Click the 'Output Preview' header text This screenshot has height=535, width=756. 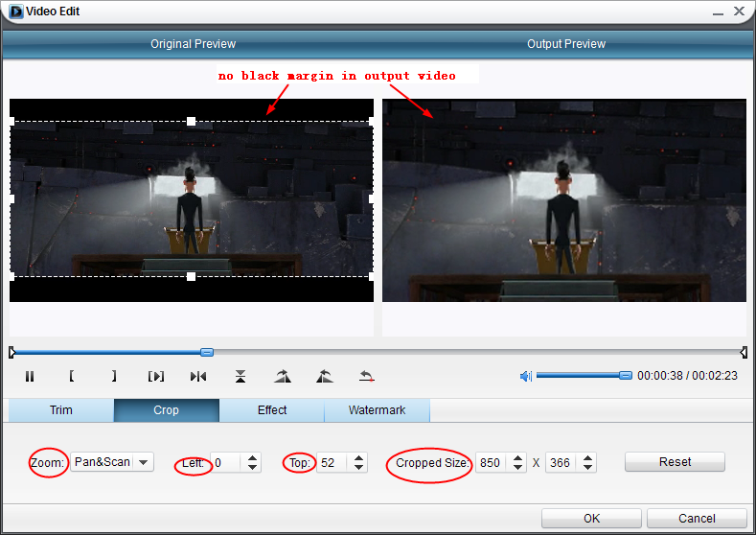coord(566,44)
